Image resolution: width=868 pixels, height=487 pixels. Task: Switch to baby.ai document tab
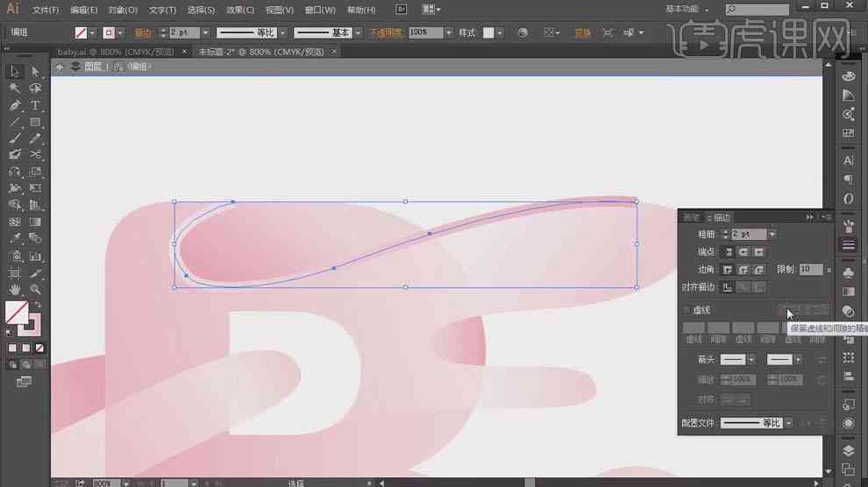[116, 52]
